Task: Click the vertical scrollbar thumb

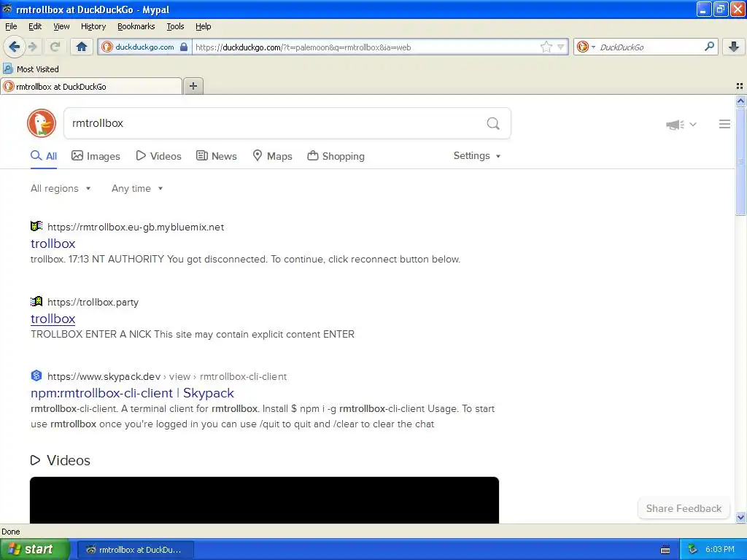Action: click(740, 161)
